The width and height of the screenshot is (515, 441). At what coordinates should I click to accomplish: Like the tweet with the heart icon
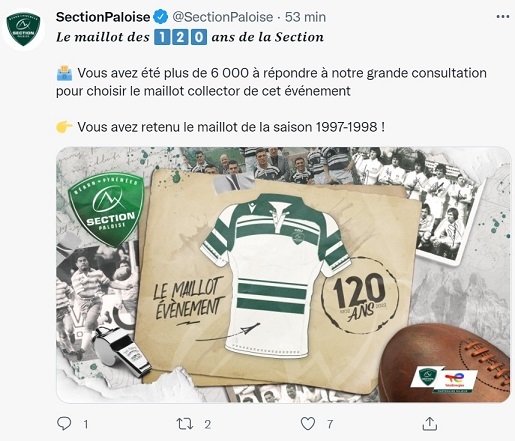click(x=308, y=424)
